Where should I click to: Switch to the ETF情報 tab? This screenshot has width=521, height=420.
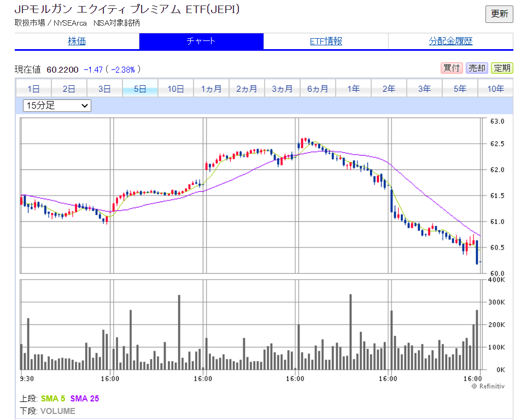point(326,41)
